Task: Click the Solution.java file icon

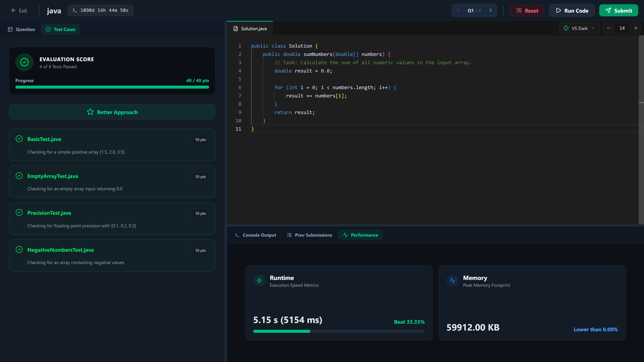Action: pyautogui.click(x=236, y=29)
